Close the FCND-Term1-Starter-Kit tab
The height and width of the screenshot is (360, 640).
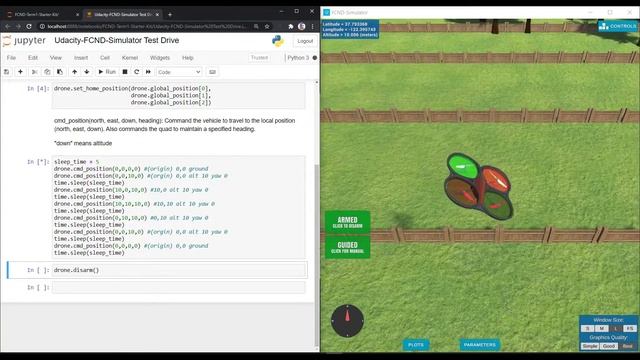point(78,14)
